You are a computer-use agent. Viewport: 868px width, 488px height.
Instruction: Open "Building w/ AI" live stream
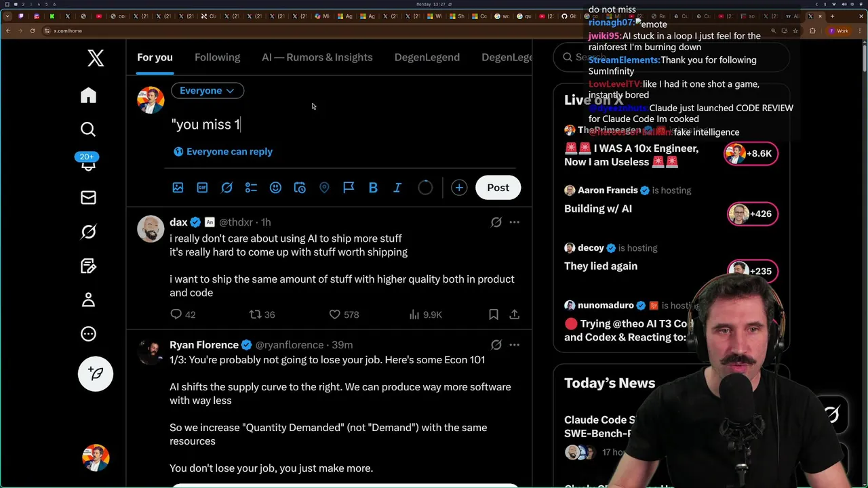pyautogui.click(x=598, y=209)
